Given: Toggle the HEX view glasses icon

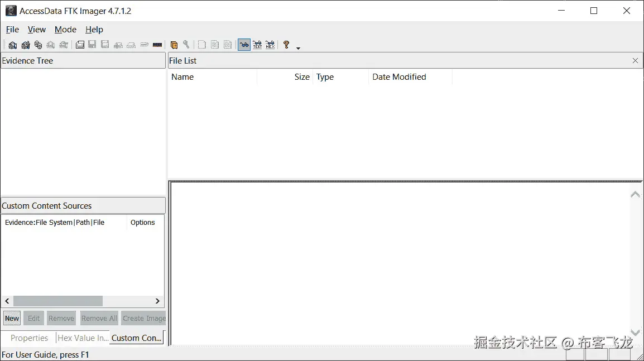Looking at the screenshot, I should (x=270, y=45).
